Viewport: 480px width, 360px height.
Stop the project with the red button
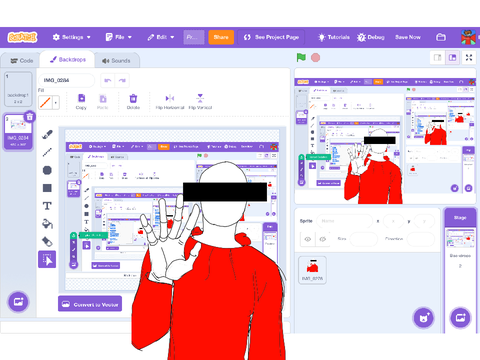click(316, 58)
